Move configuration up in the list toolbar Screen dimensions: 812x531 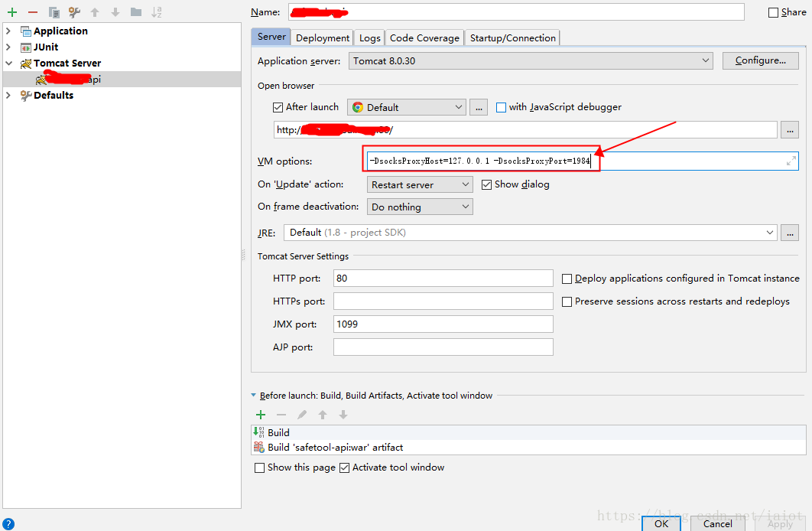[x=95, y=12]
